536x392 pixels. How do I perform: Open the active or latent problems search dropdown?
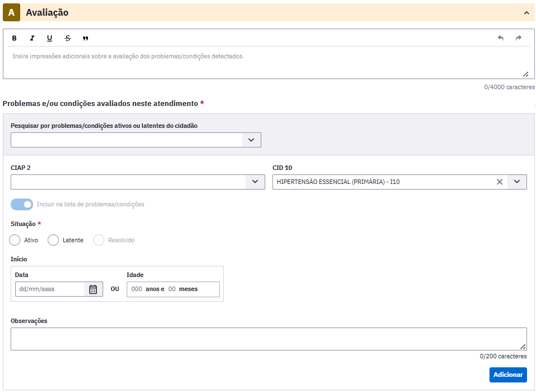click(251, 140)
